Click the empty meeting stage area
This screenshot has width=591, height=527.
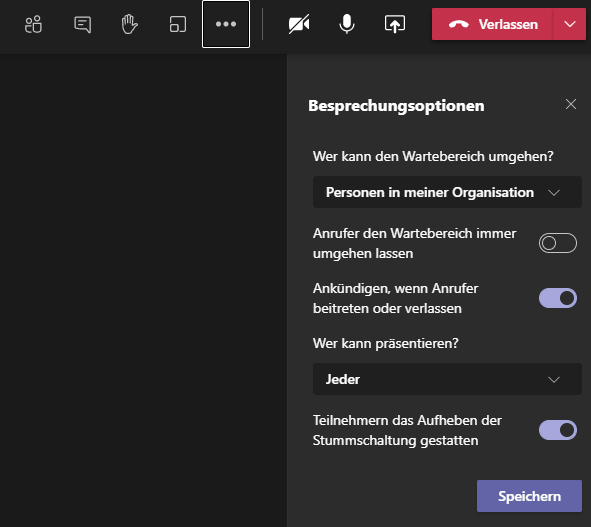pyautogui.click(x=143, y=290)
